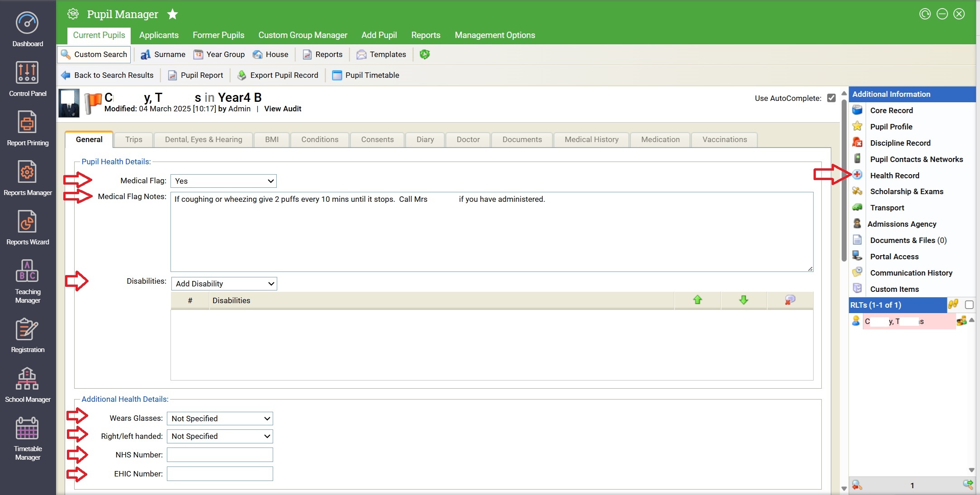This screenshot has height=495, width=980.
Task: Open the Wears Glasses dropdown
Action: click(x=220, y=419)
